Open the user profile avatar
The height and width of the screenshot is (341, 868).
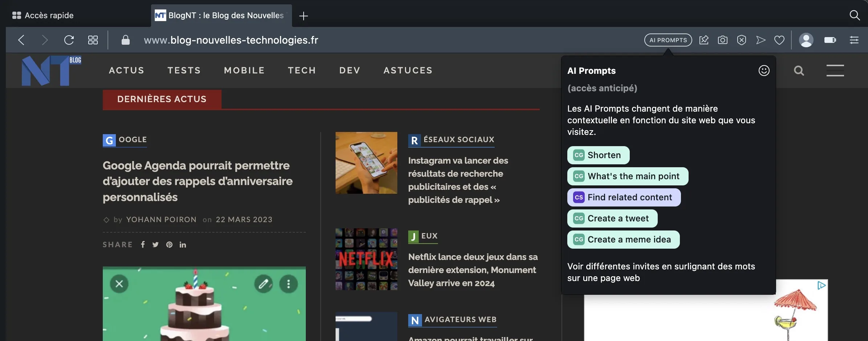pos(806,40)
